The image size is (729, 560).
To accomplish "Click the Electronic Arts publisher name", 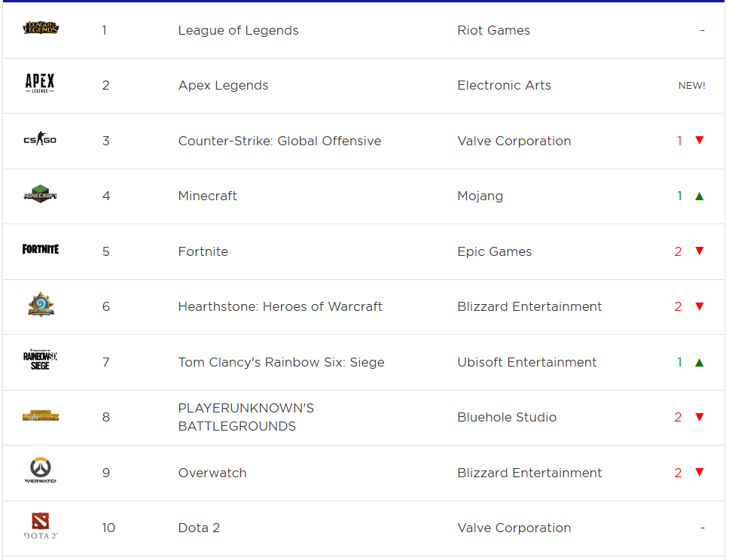I will [x=504, y=85].
